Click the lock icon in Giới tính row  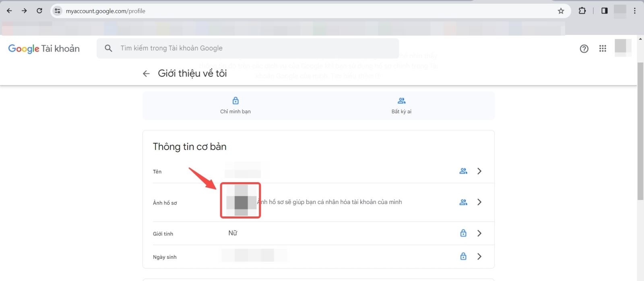tap(463, 233)
